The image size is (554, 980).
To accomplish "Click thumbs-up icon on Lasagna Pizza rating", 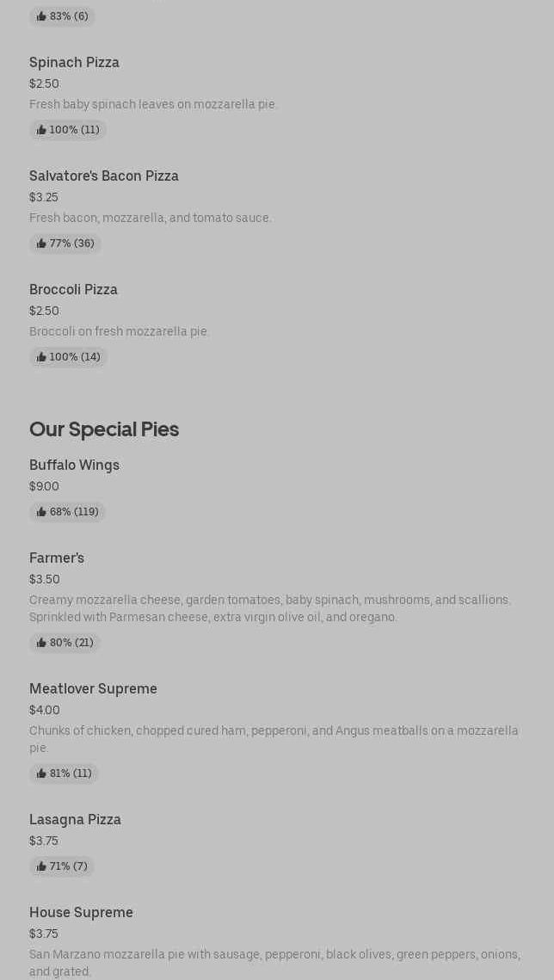I will [41, 866].
